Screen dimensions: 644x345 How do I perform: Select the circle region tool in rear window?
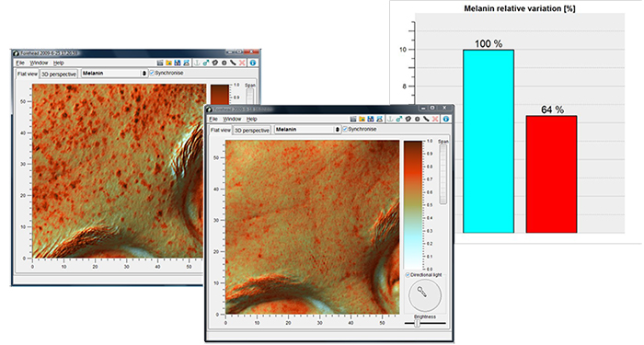(224, 63)
